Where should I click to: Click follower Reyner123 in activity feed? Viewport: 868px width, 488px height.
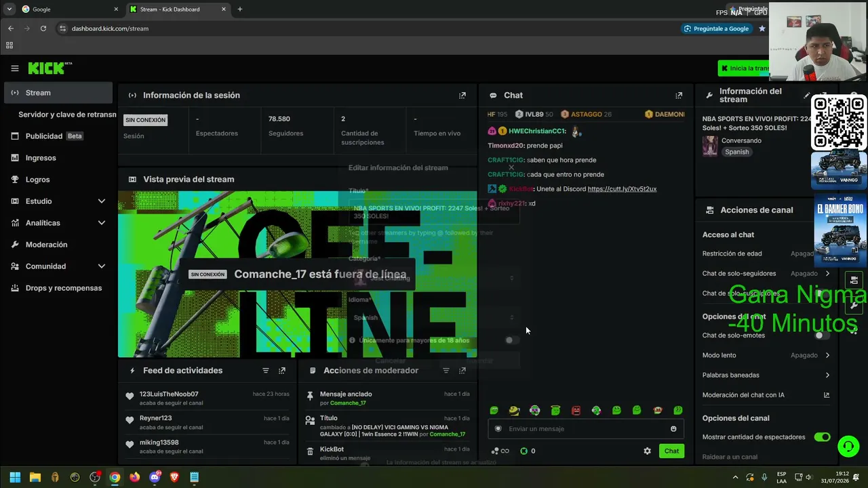pyautogui.click(x=155, y=418)
